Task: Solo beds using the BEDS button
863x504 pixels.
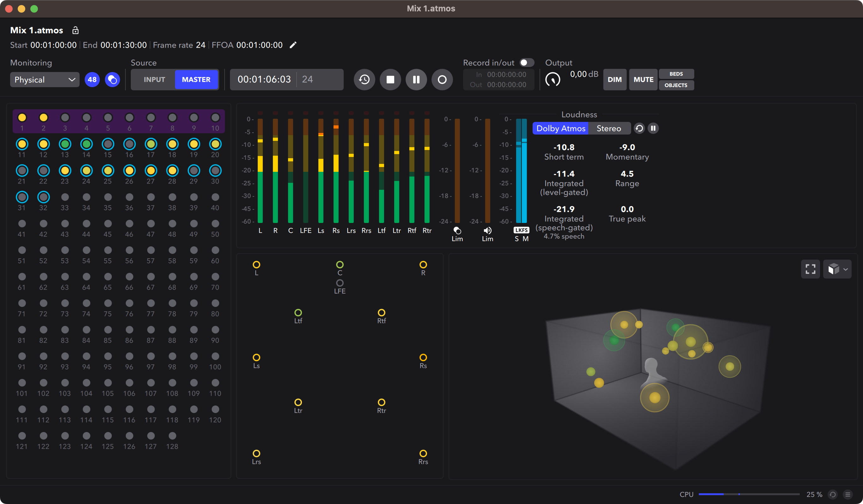Action: tap(676, 74)
